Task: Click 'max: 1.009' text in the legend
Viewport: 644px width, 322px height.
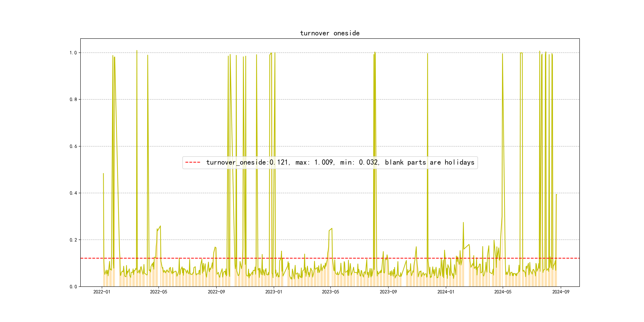Action: (x=314, y=163)
